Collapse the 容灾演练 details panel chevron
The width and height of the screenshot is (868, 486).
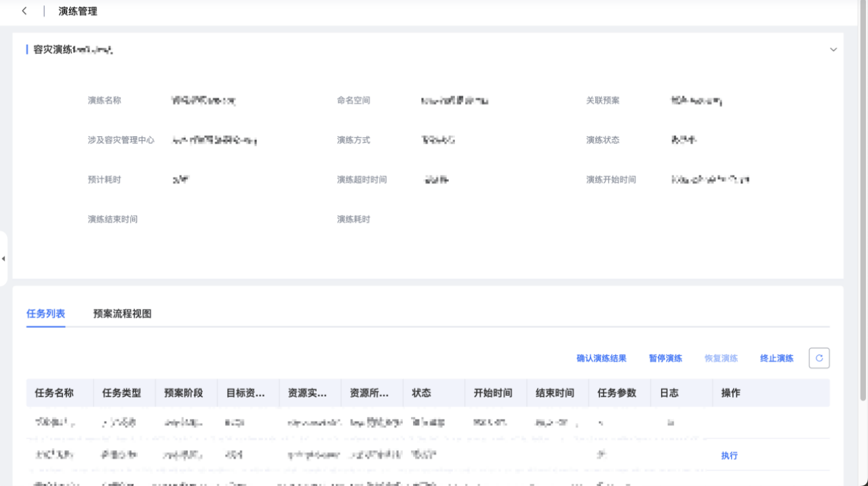pyautogui.click(x=833, y=49)
